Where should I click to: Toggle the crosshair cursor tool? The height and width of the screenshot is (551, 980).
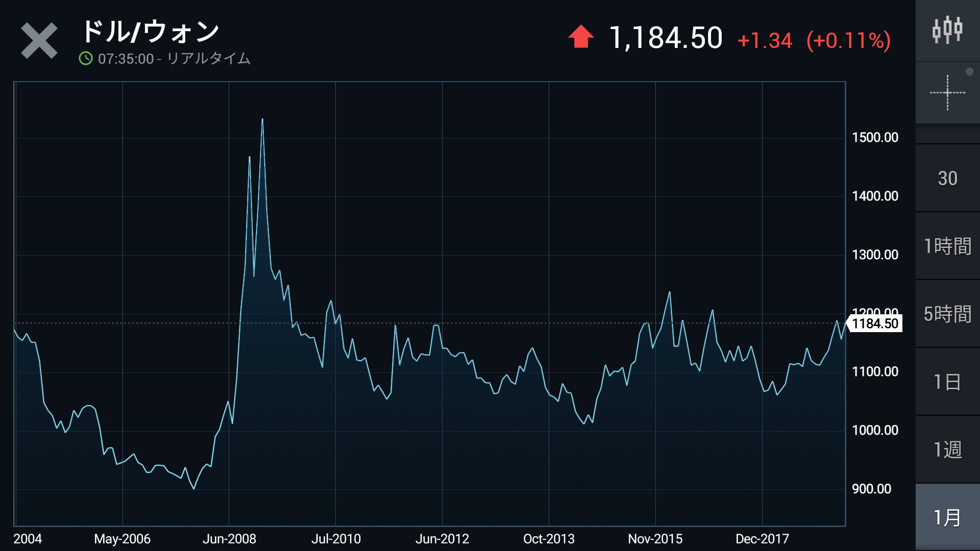pyautogui.click(x=947, y=93)
